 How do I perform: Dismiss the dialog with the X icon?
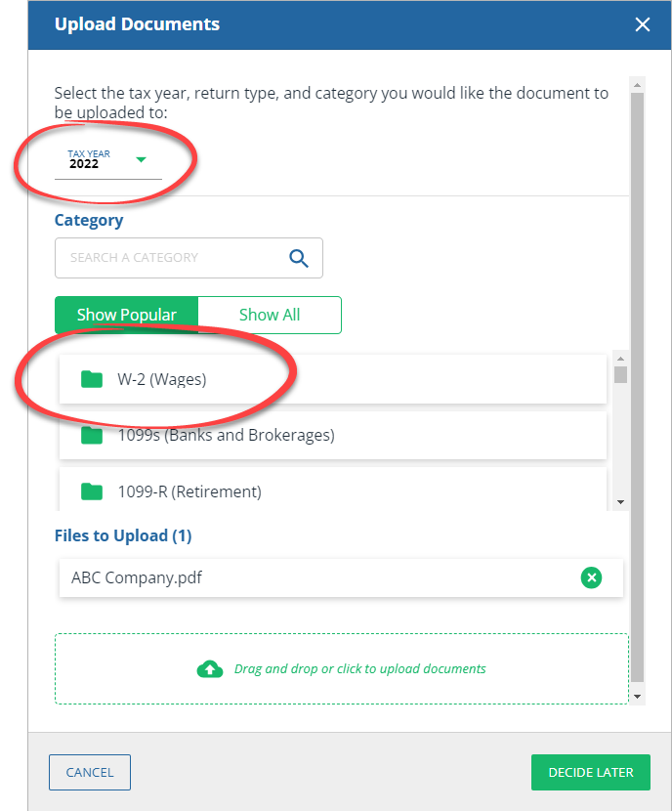click(643, 24)
